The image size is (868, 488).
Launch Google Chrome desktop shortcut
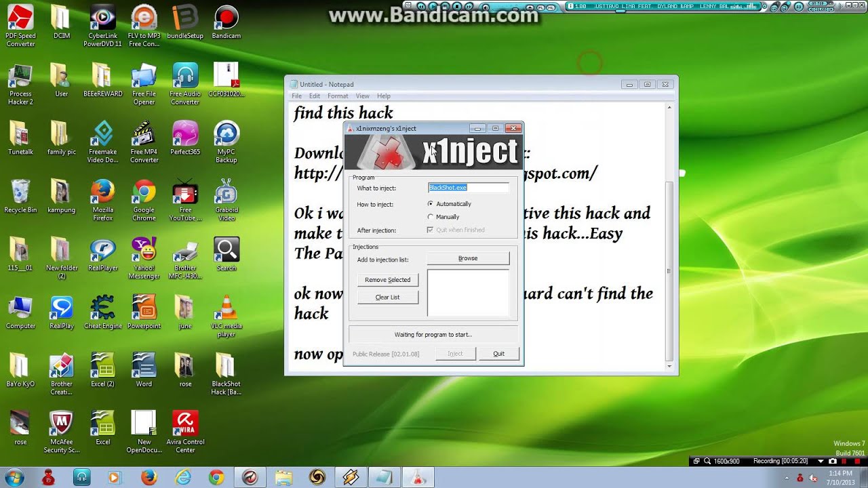144,200
